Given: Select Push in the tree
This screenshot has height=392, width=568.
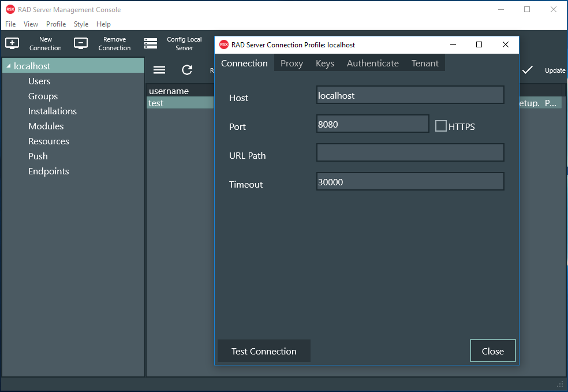Looking at the screenshot, I should pos(38,156).
